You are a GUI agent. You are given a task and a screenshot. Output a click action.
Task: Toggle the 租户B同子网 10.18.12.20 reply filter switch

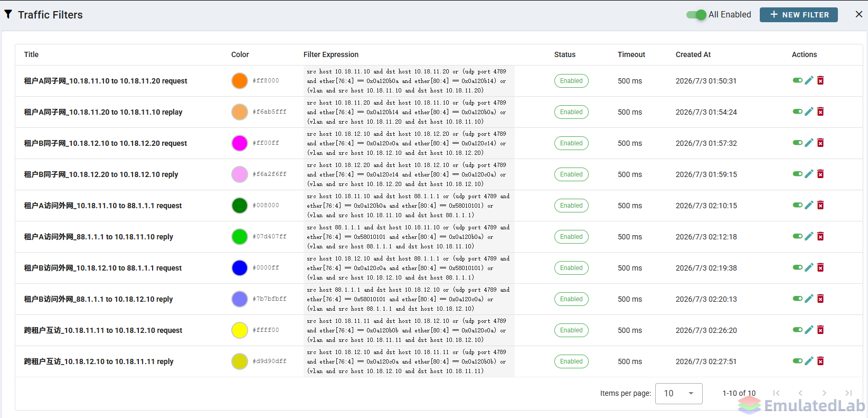point(798,174)
